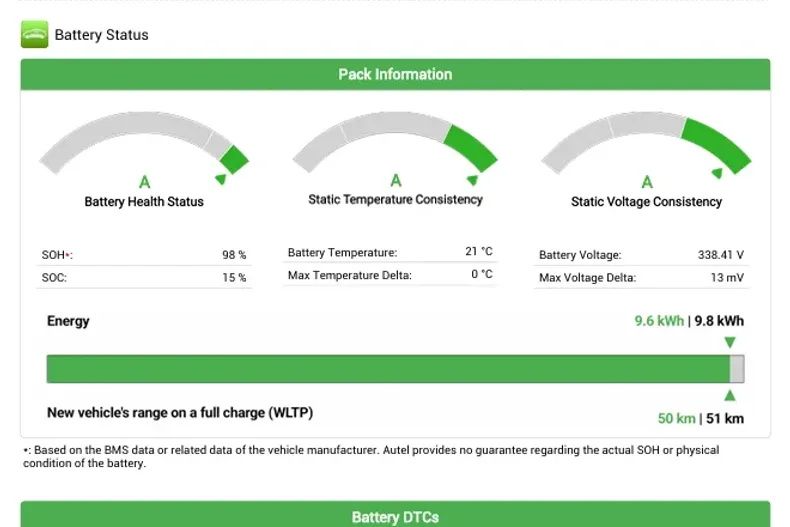Click the down-pointing marker above Energy bar
This screenshot has height=527, width=790.
tap(730, 343)
